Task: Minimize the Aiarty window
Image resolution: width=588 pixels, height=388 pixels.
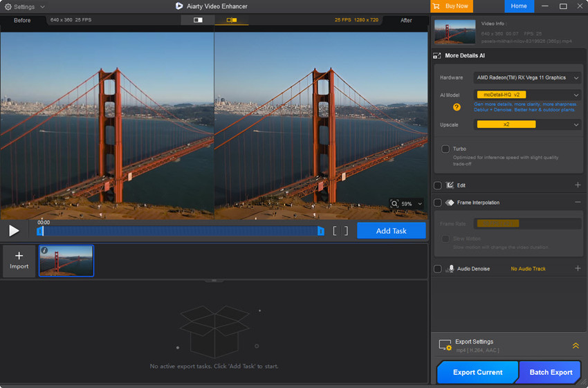Action: [545, 6]
